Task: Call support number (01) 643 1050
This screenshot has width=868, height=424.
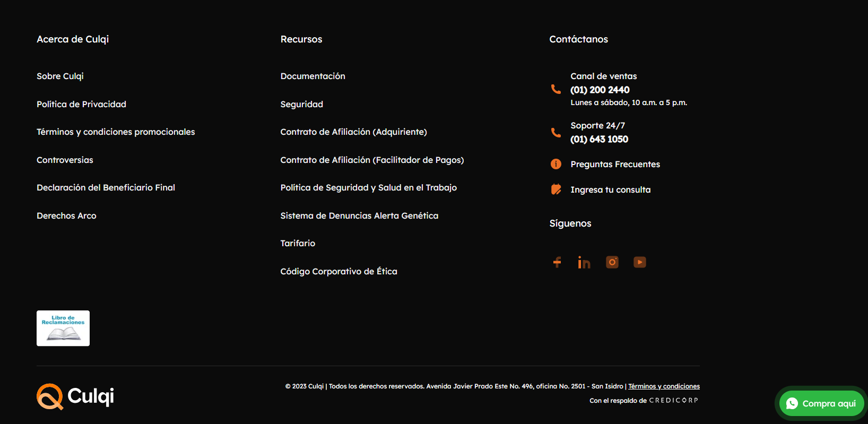Action: [599, 140]
